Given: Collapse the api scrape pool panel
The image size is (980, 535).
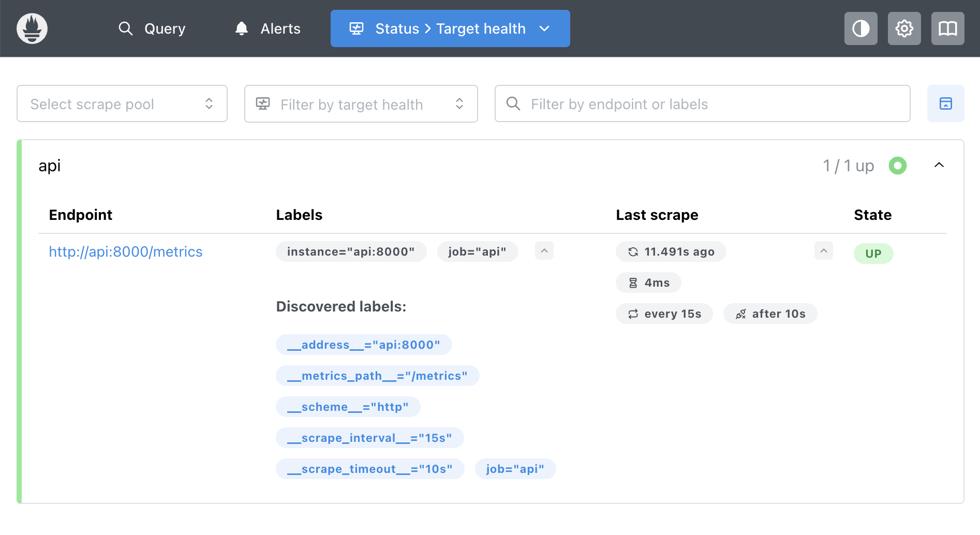Looking at the screenshot, I should point(939,165).
